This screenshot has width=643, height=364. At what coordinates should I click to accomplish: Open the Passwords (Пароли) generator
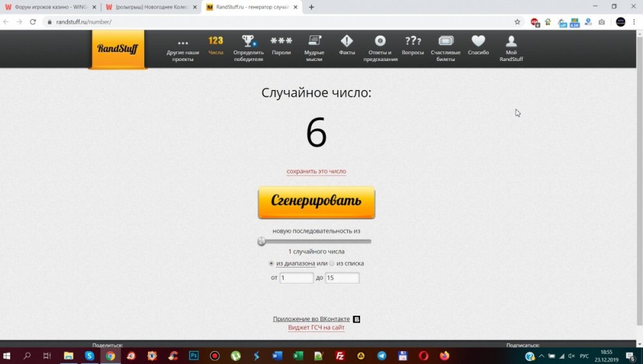[281, 45]
